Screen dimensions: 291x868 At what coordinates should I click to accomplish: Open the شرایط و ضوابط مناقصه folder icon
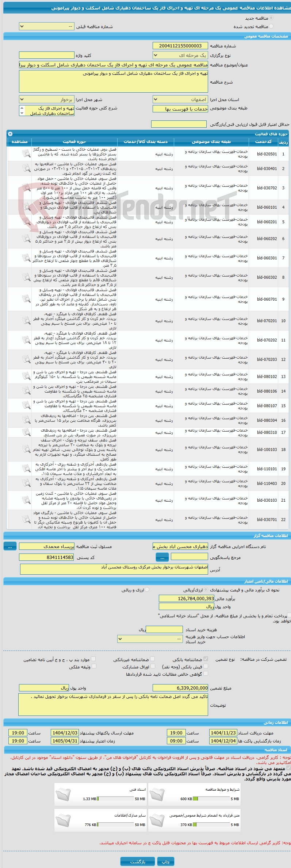(157, 794)
